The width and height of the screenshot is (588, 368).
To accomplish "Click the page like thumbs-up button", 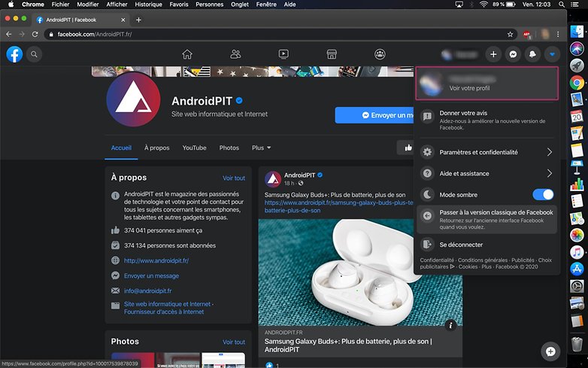I will 406,148.
